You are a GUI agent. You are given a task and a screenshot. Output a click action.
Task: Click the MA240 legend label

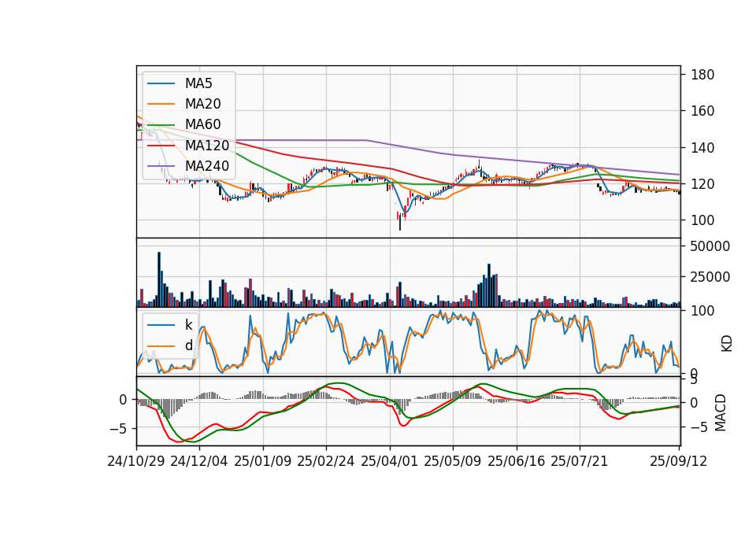207,166
